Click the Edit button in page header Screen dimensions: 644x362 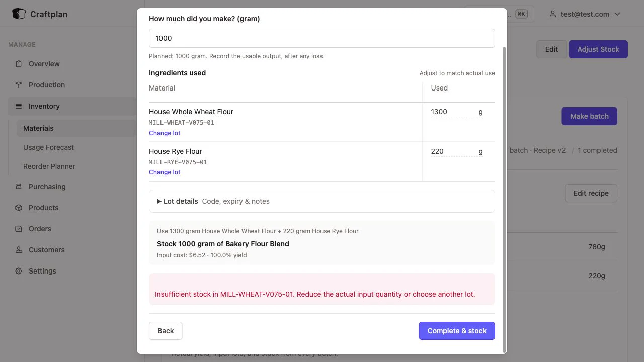tap(551, 49)
